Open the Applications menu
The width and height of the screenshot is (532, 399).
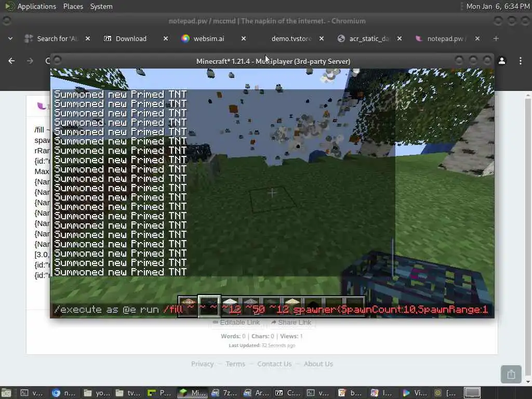tap(31, 6)
